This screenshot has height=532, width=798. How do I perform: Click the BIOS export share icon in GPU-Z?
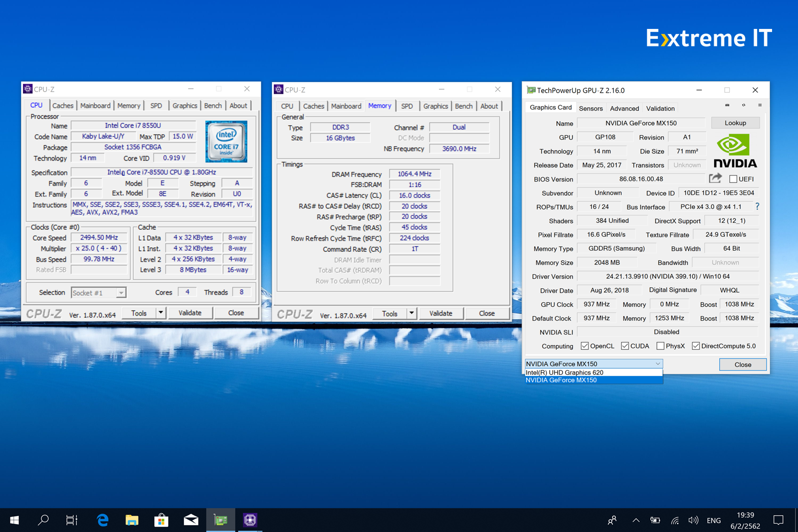point(715,178)
